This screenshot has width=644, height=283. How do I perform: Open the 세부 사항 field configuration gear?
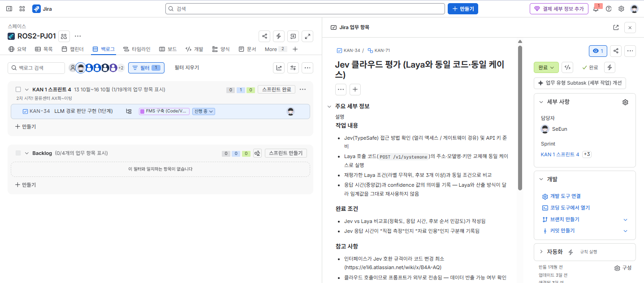[x=625, y=102]
